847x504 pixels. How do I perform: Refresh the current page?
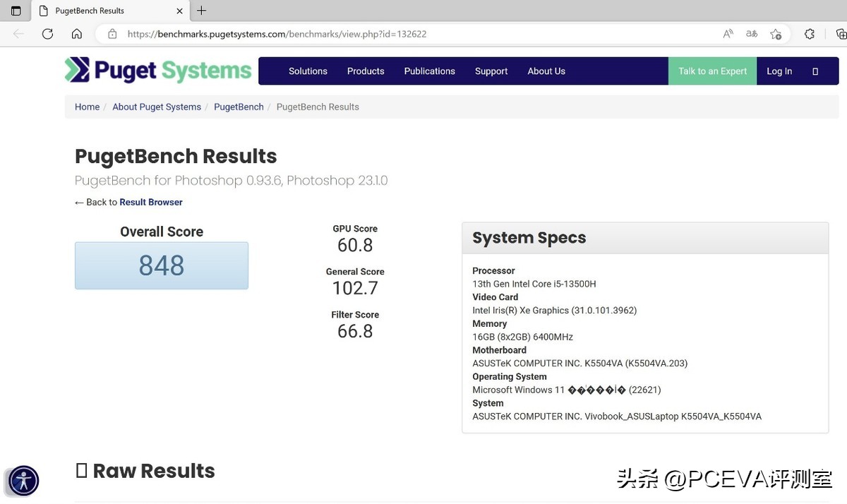point(47,33)
